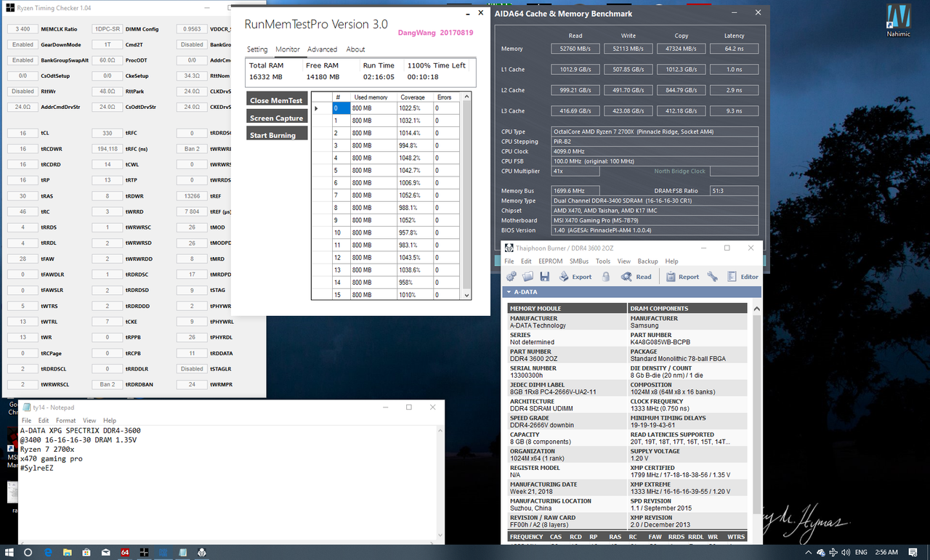The height and width of the screenshot is (560, 930).
Task: Click the padlock icon in Thaiphoon Burner toolbar
Action: 605,277
